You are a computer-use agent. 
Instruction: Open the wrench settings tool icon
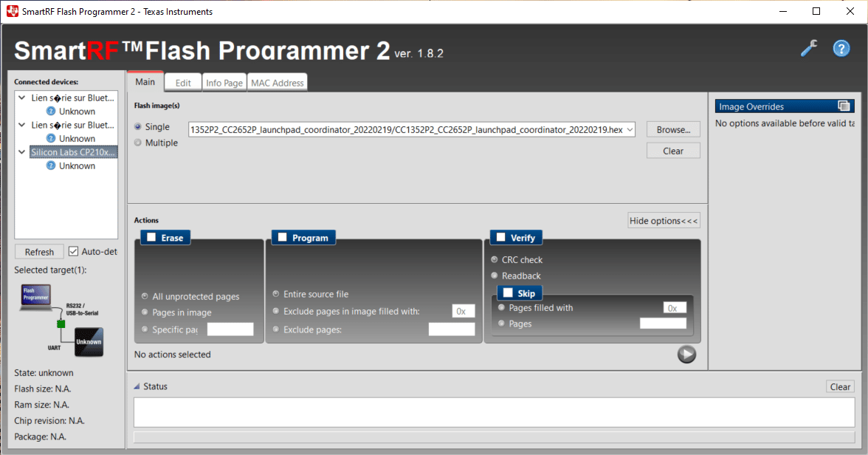pyautogui.click(x=809, y=49)
